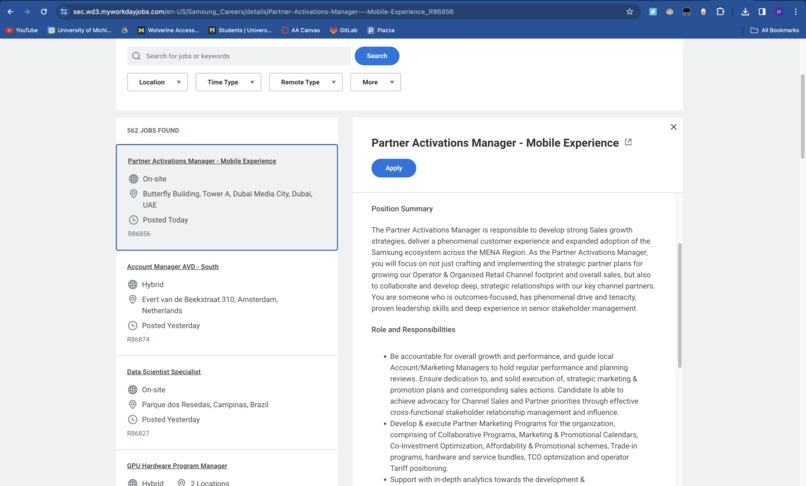
Task: Open the GitLab bookmark
Action: pyautogui.click(x=343, y=30)
